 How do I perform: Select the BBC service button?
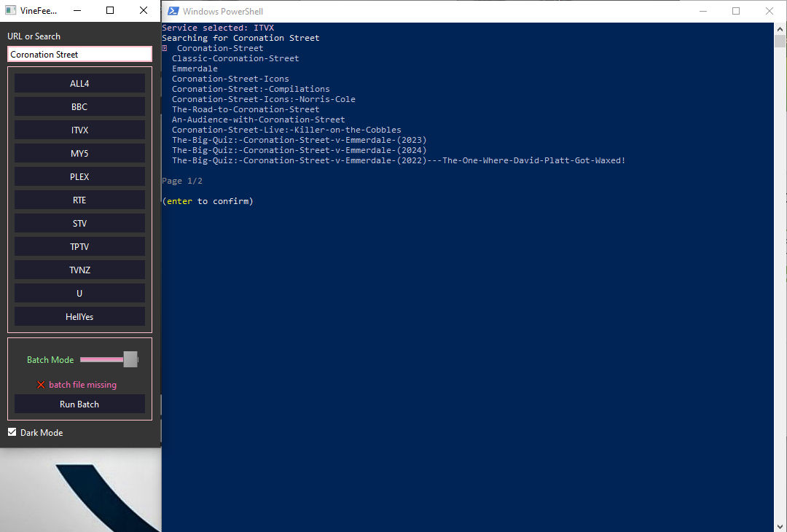(79, 106)
